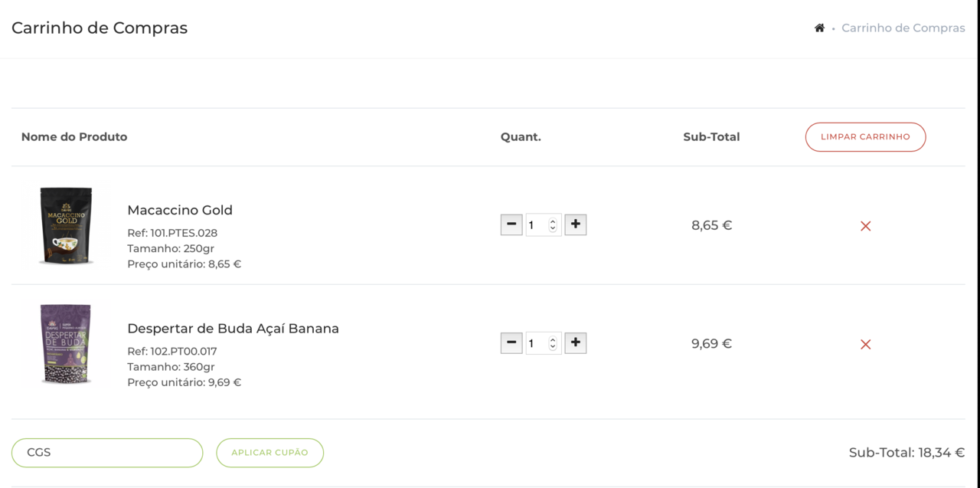Focus the Macaccino Gold quantity field

(x=536, y=225)
